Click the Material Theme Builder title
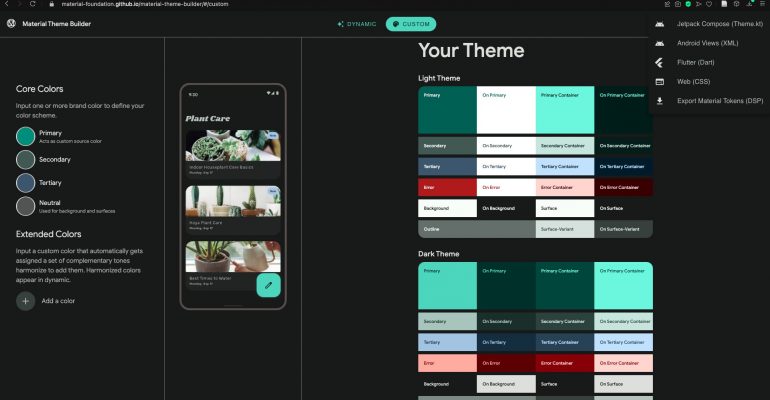Screen dimensions: 770x400 coord(56,24)
